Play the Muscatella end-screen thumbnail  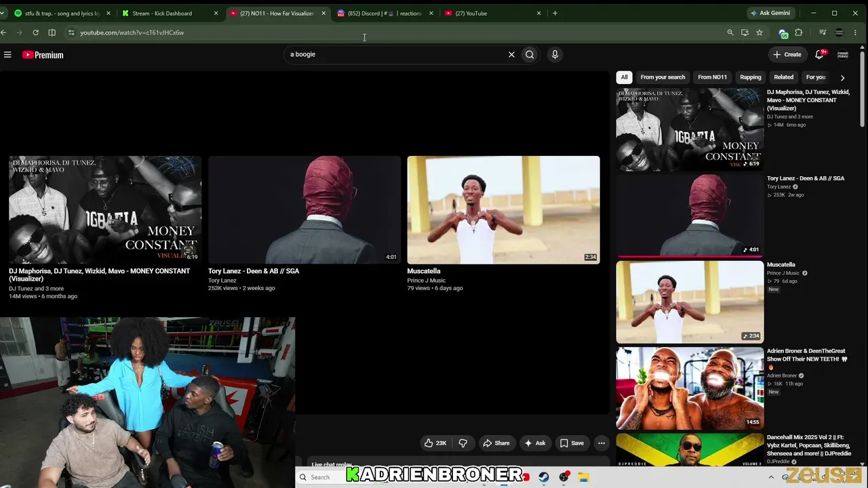click(503, 210)
